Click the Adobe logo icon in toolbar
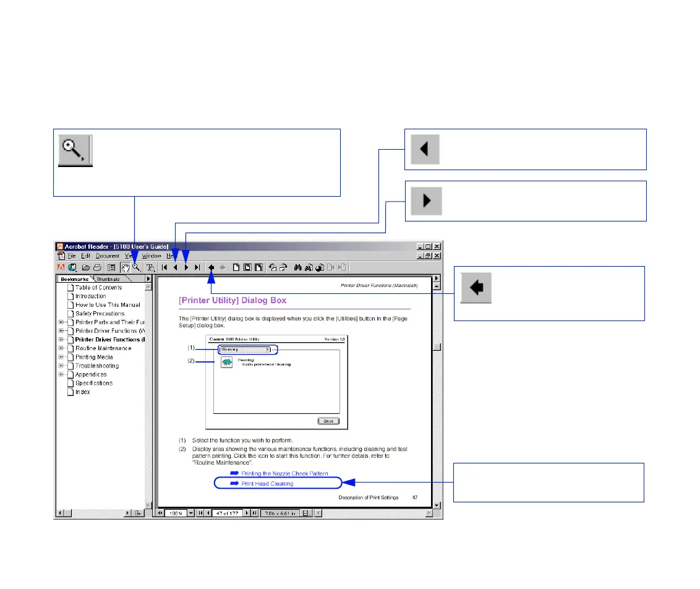The height and width of the screenshot is (589, 700). pos(61,267)
